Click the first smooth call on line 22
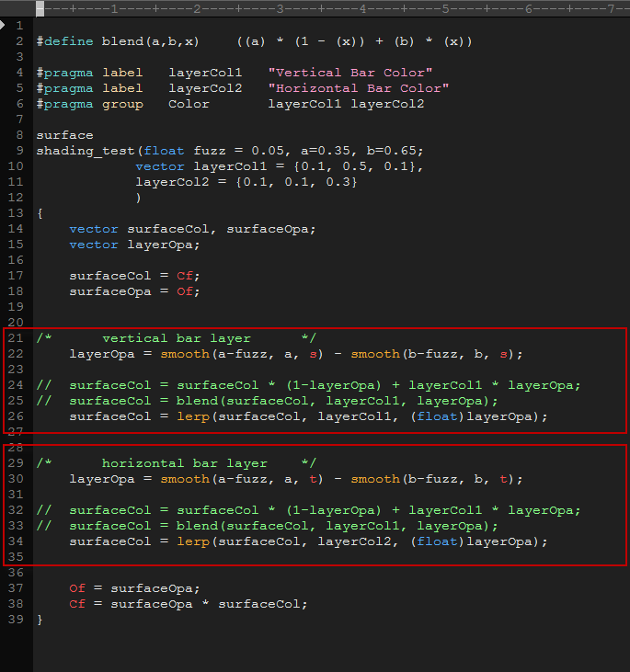Screen dimensions: 630x672 [x=185, y=354]
